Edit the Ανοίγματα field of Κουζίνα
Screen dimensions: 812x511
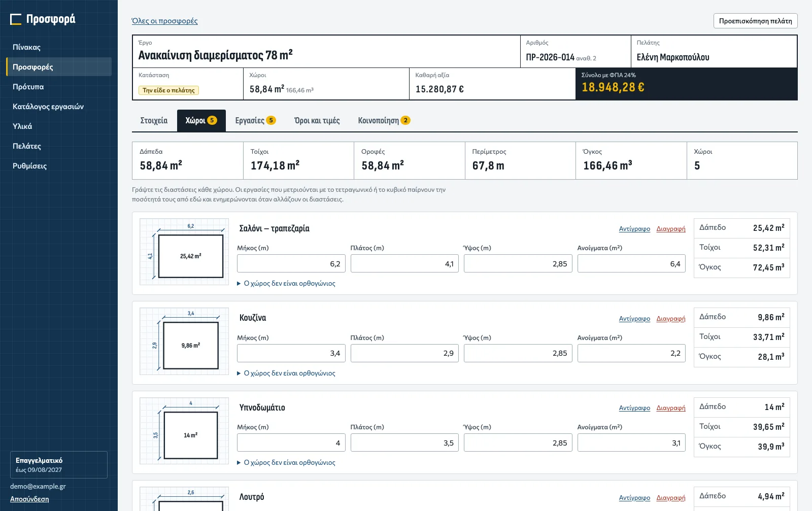tap(631, 354)
